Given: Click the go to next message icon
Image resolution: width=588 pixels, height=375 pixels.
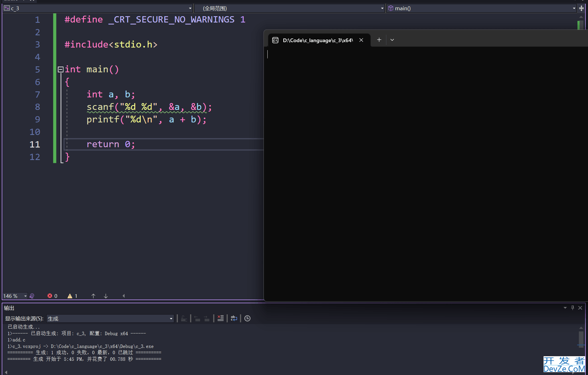Looking at the screenshot, I should [207, 318].
